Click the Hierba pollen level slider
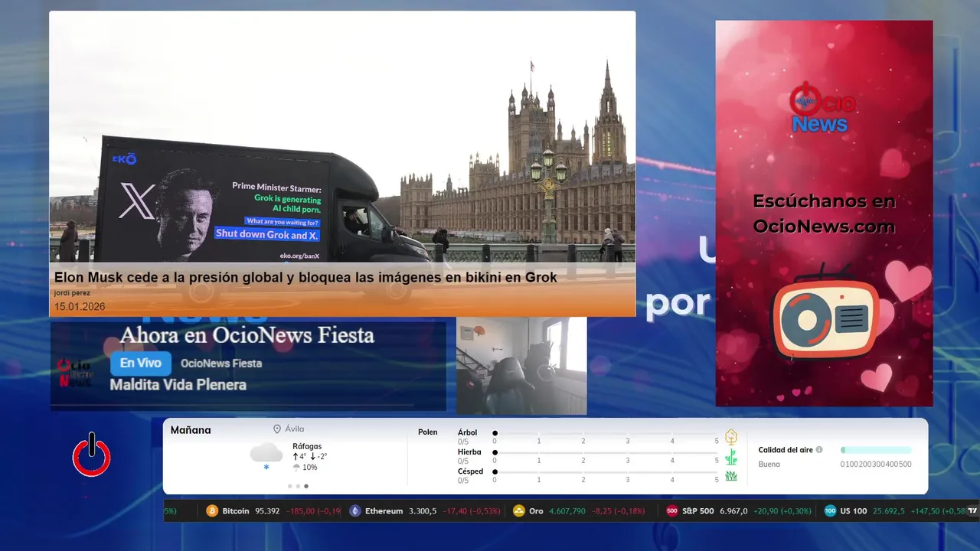 click(606, 452)
